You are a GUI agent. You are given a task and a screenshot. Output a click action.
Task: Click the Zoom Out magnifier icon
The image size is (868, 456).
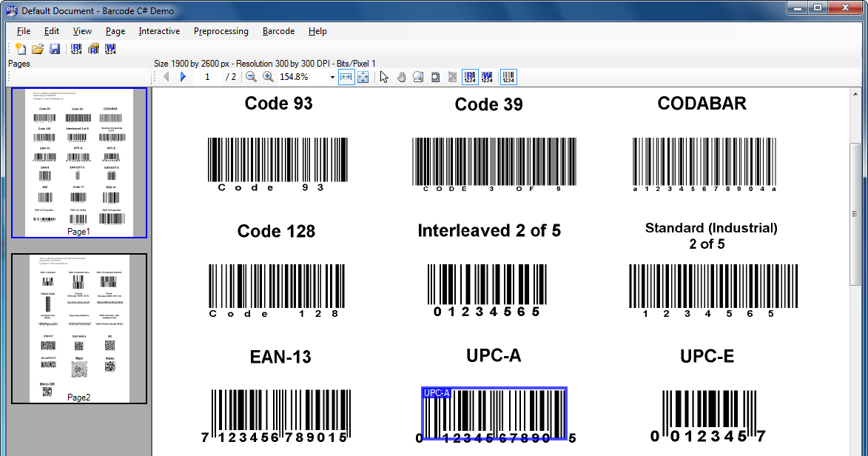(252, 76)
